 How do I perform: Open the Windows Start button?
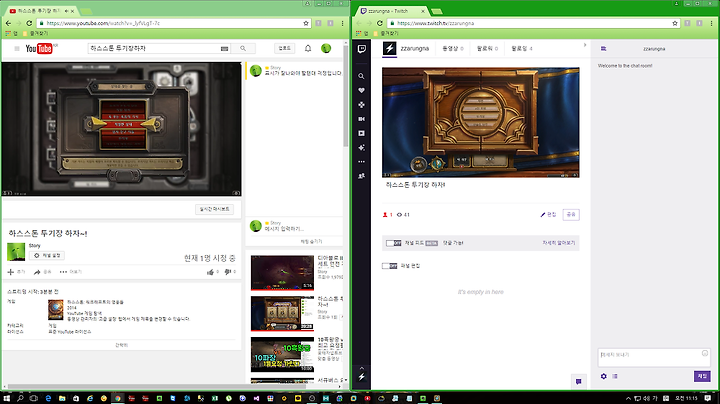click(7, 398)
